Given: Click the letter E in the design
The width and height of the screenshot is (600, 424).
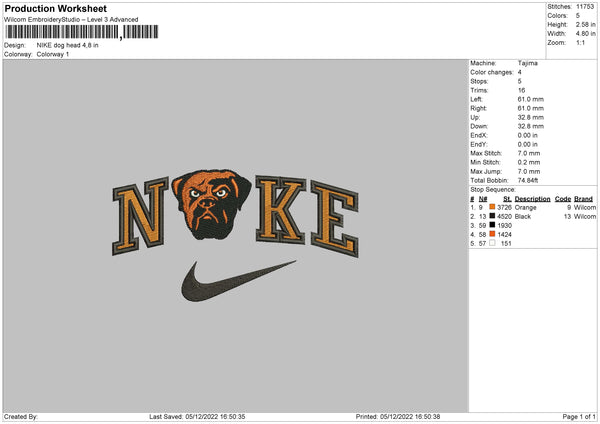Looking at the screenshot, I should click(335, 219).
